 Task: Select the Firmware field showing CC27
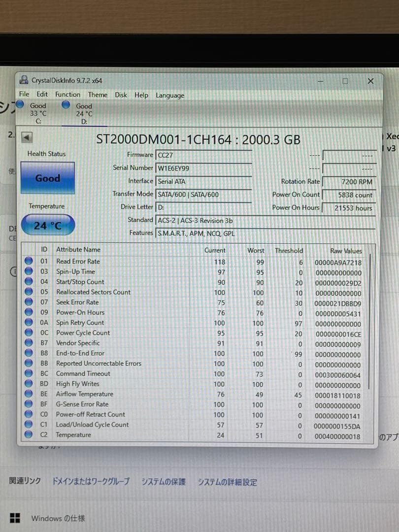point(204,155)
